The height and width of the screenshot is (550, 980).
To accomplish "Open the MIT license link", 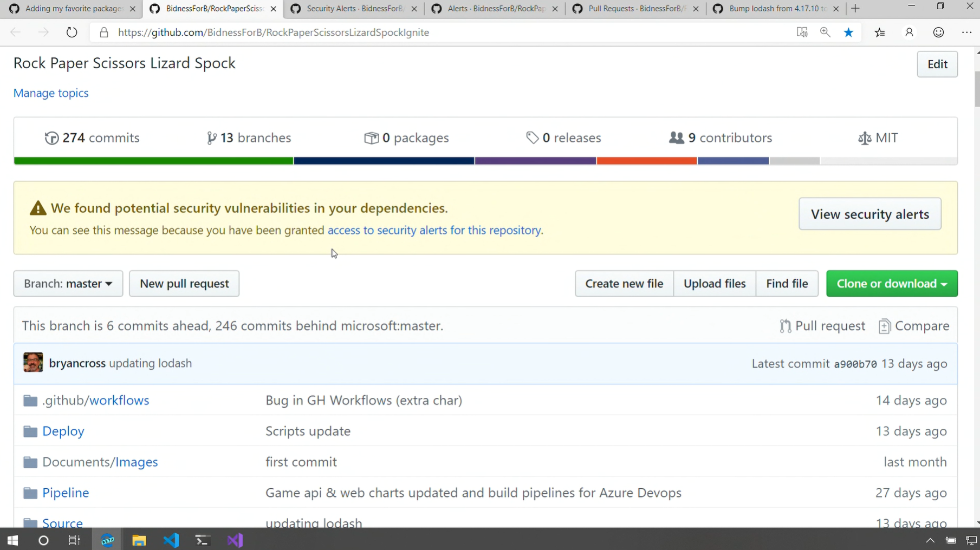I will (x=878, y=138).
